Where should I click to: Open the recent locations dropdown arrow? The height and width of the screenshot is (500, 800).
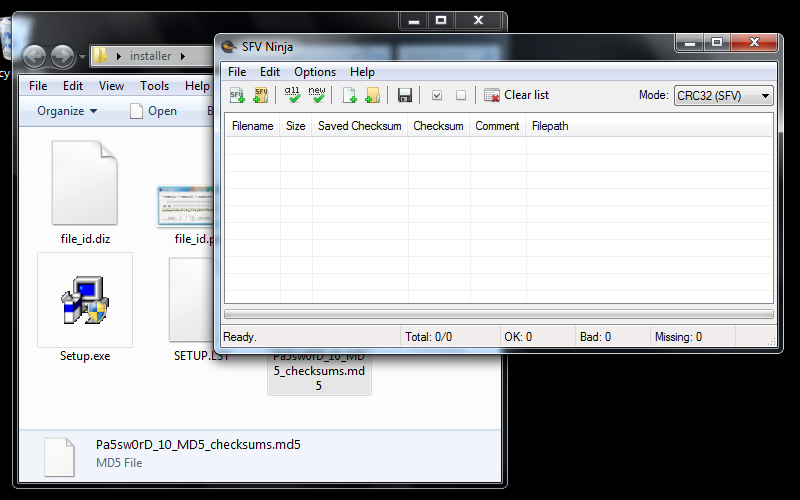click(82, 57)
